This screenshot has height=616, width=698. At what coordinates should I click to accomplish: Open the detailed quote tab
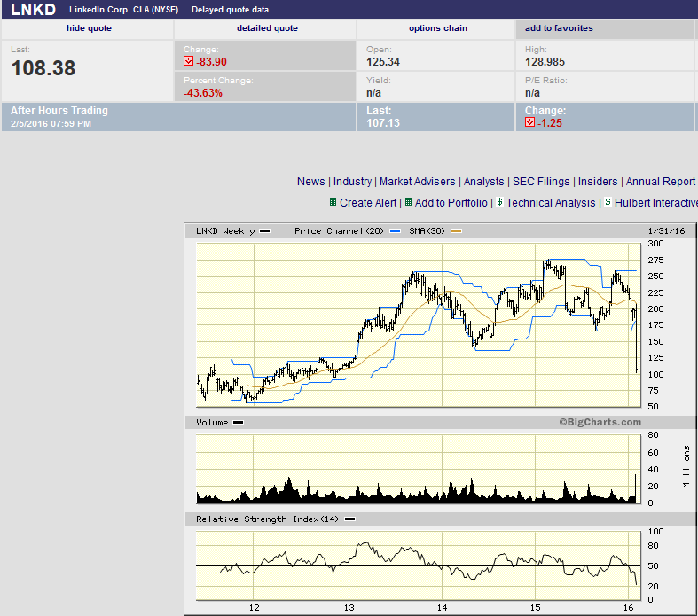267,28
